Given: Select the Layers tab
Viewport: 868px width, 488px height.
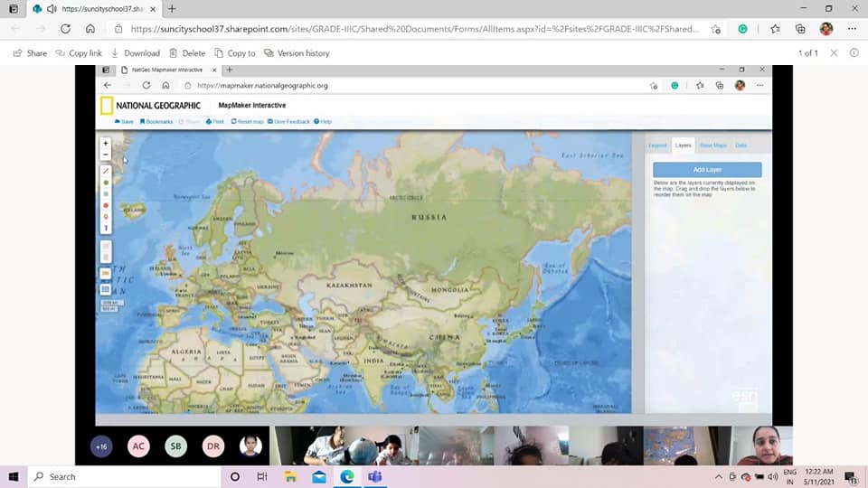Looking at the screenshot, I should point(684,145).
